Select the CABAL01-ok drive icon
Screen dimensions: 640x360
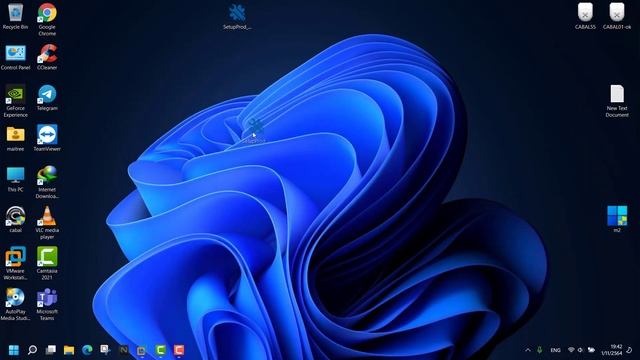click(x=617, y=16)
